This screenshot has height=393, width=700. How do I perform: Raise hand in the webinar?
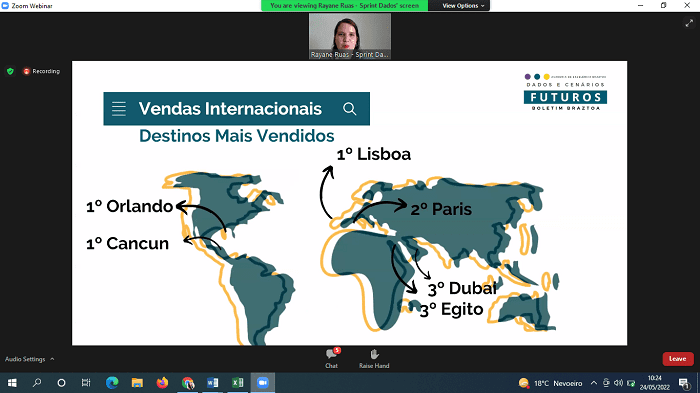(374, 358)
